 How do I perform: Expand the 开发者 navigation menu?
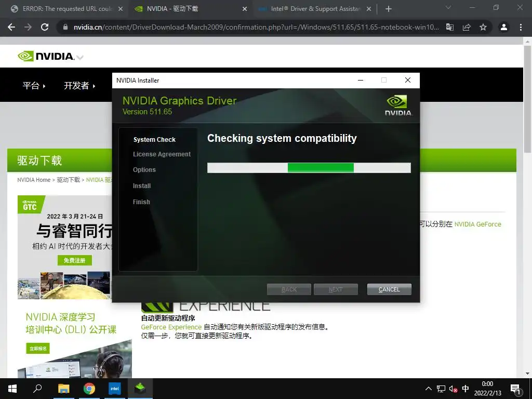coord(79,86)
